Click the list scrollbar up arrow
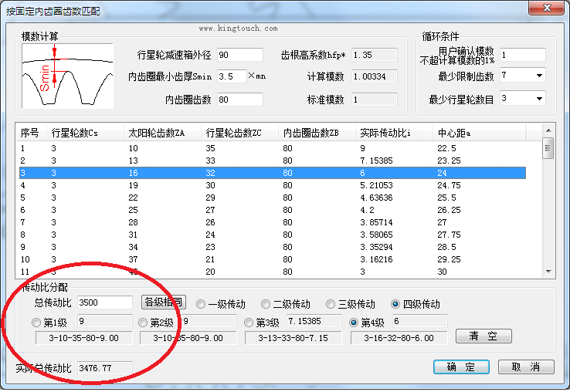 (548, 130)
